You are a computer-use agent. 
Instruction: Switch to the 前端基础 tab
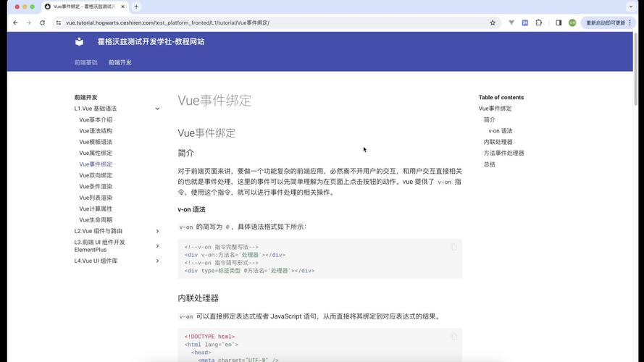pyautogui.click(x=85, y=62)
